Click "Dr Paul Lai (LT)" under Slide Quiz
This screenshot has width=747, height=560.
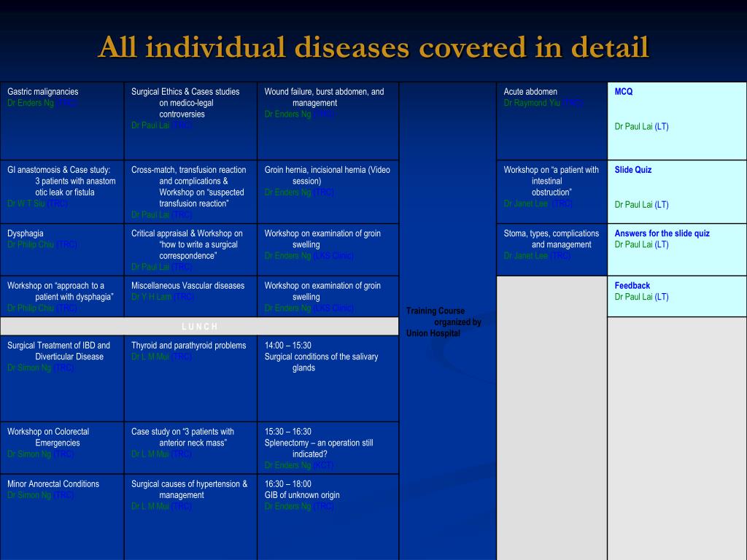[x=642, y=205]
